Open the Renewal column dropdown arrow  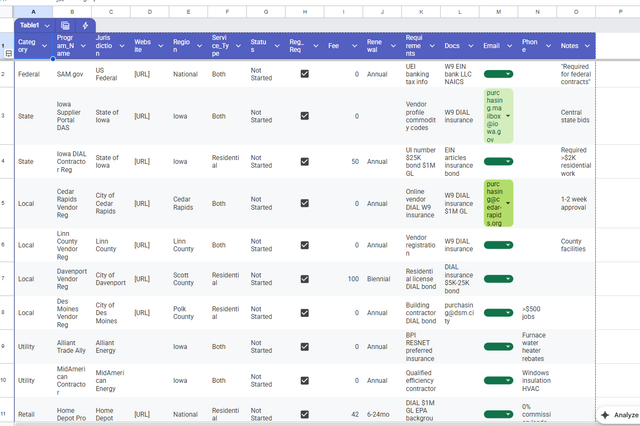click(393, 46)
